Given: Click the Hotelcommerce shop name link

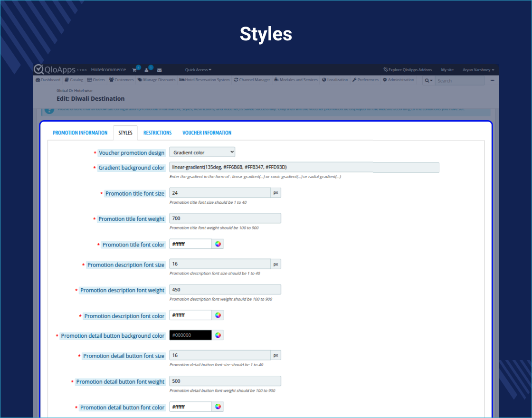Looking at the screenshot, I should pos(108,69).
